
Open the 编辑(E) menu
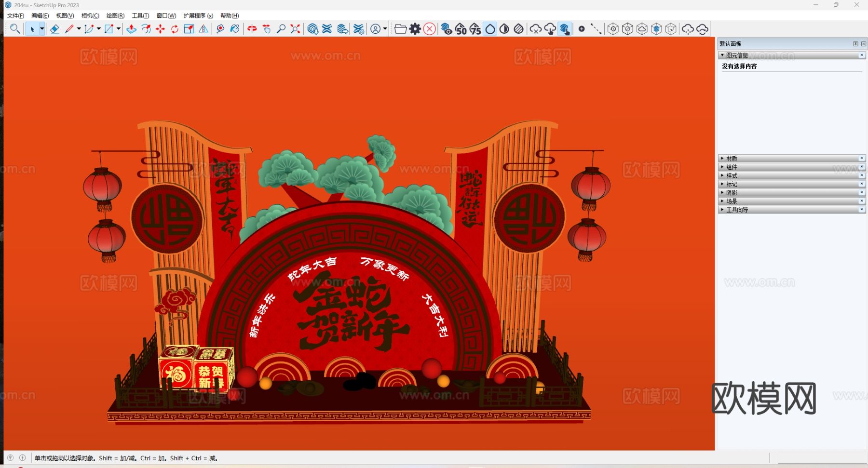click(x=40, y=15)
